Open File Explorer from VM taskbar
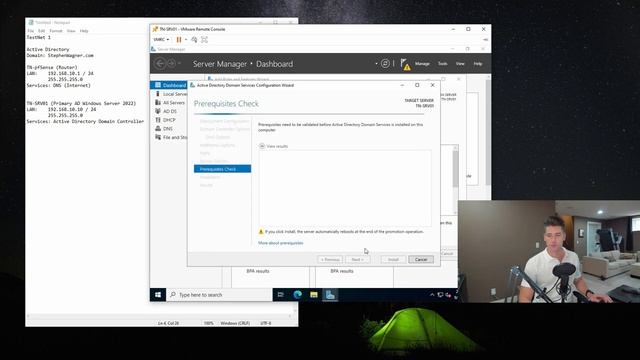 (314, 295)
